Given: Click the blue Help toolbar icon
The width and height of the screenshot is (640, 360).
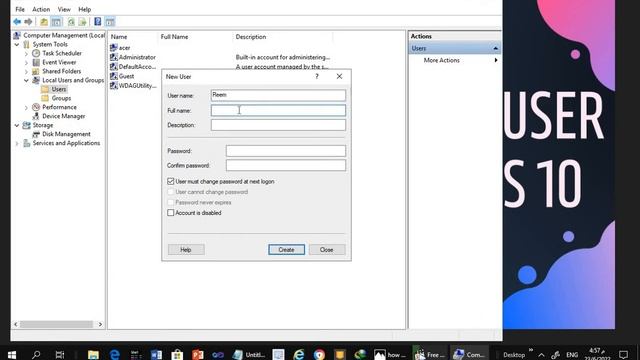Looking at the screenshot, I should click(98, 22).
